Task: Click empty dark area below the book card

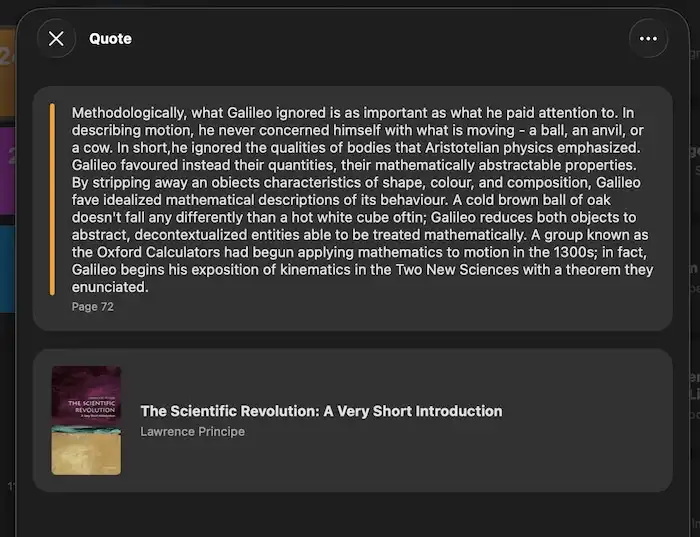Action: 350,515
